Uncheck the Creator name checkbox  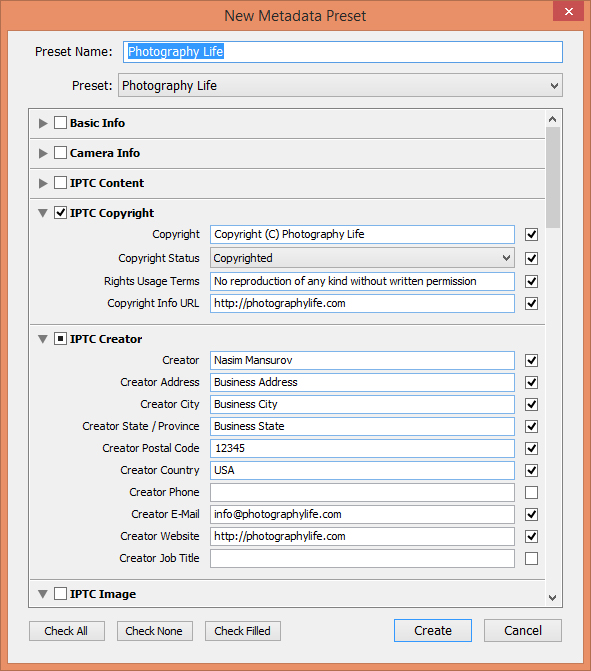pos(532,360)
